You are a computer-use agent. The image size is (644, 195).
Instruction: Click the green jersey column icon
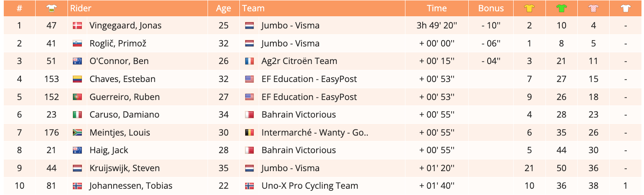(561, 8)
